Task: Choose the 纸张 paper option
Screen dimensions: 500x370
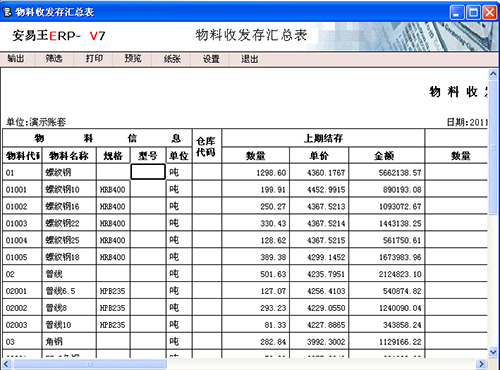Action: pyautogui.click(x=172, y=59)
